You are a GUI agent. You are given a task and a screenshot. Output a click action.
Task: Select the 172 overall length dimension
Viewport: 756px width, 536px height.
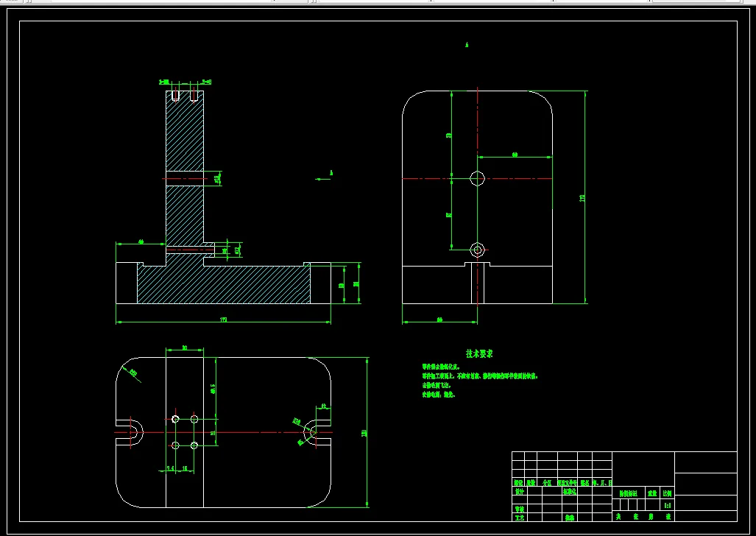pos(224,319)
